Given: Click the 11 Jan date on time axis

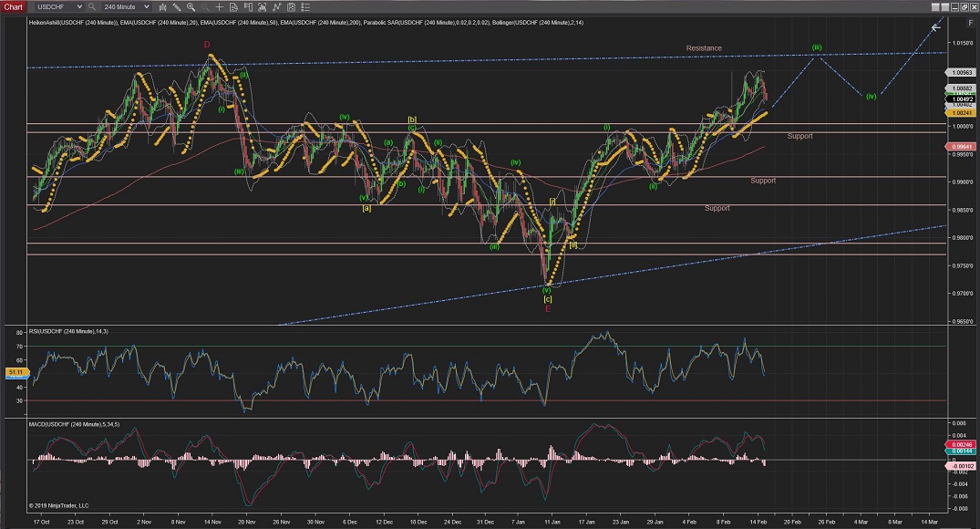Looking at the screenshot, I should pos(552,522).
